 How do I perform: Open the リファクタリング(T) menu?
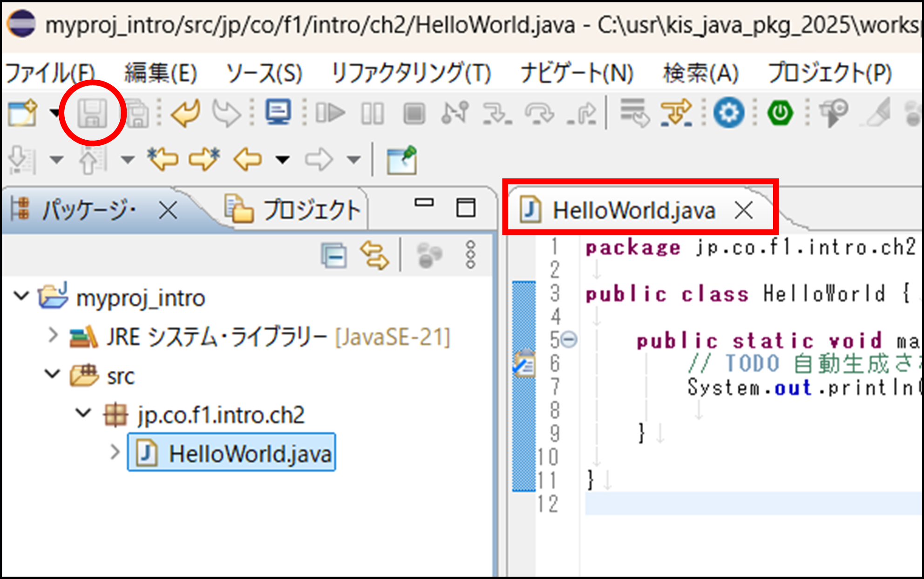(410, 73)
